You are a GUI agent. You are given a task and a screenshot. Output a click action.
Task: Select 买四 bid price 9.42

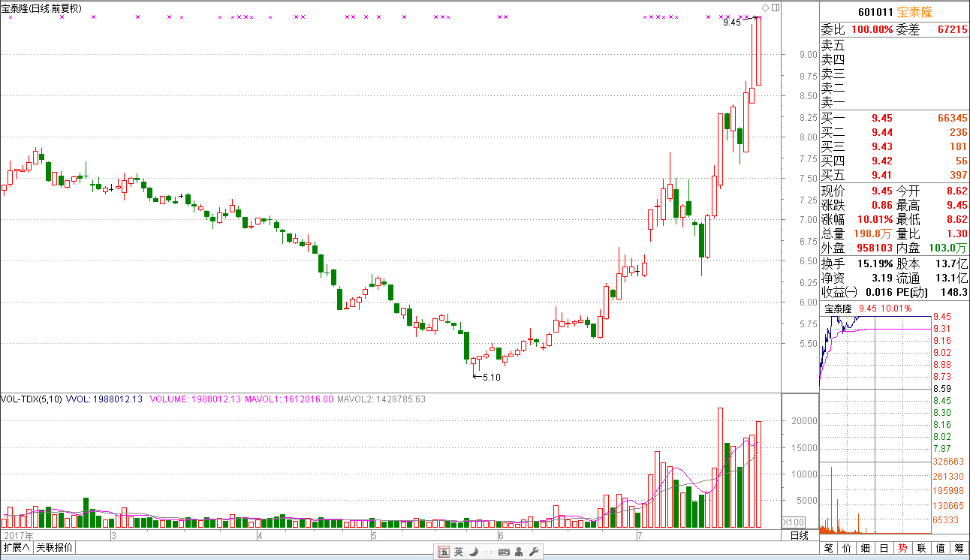coord(882,161)
